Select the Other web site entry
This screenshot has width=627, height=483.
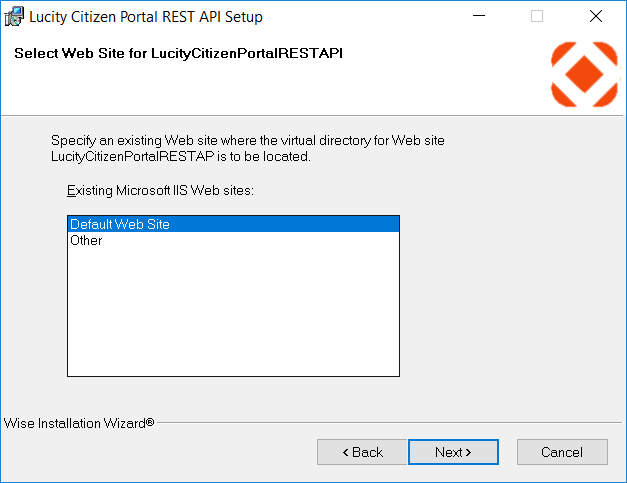(86, 240)
